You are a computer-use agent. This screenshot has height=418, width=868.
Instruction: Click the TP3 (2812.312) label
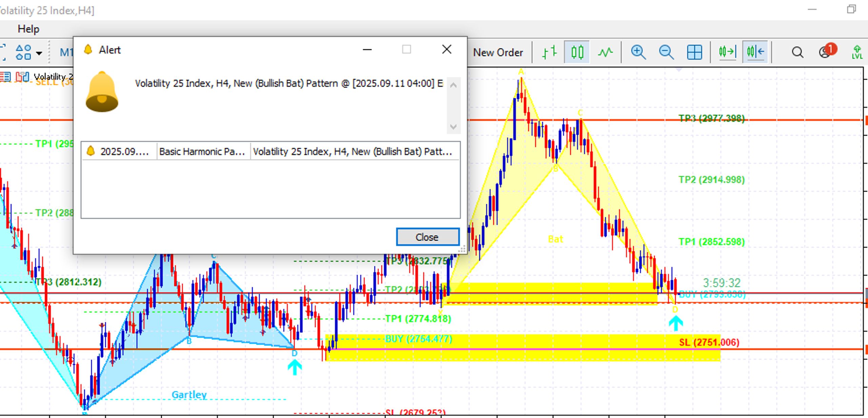pyautogui.click(x=68, y=282)
